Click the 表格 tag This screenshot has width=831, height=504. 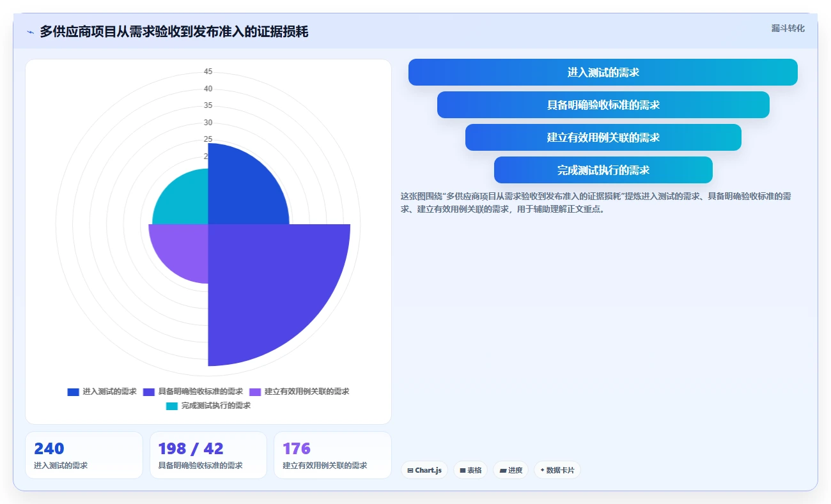point(470,470)
